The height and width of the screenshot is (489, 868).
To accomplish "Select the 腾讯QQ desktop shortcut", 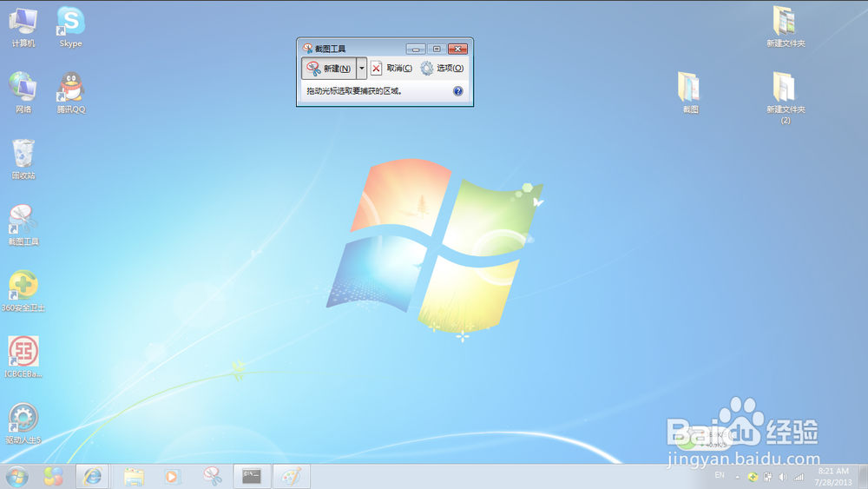I will [x=71, y=93].
